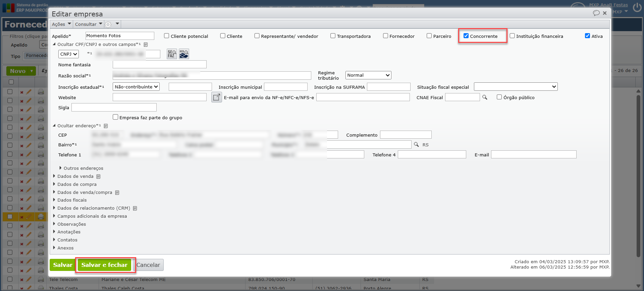Screen dimensions: 644x291
Task: Open the dropdown arrow beside the gear icon
Action: point(117,24)
